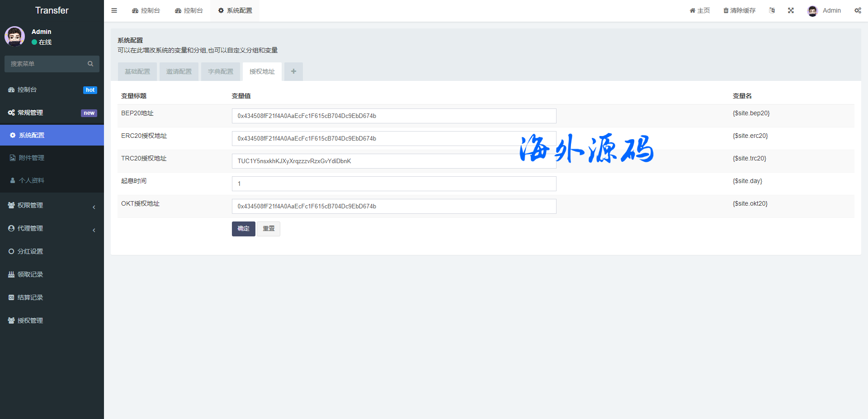
Task: Switch to the 字典配置 tab
Action: click(x=221, y=71)
